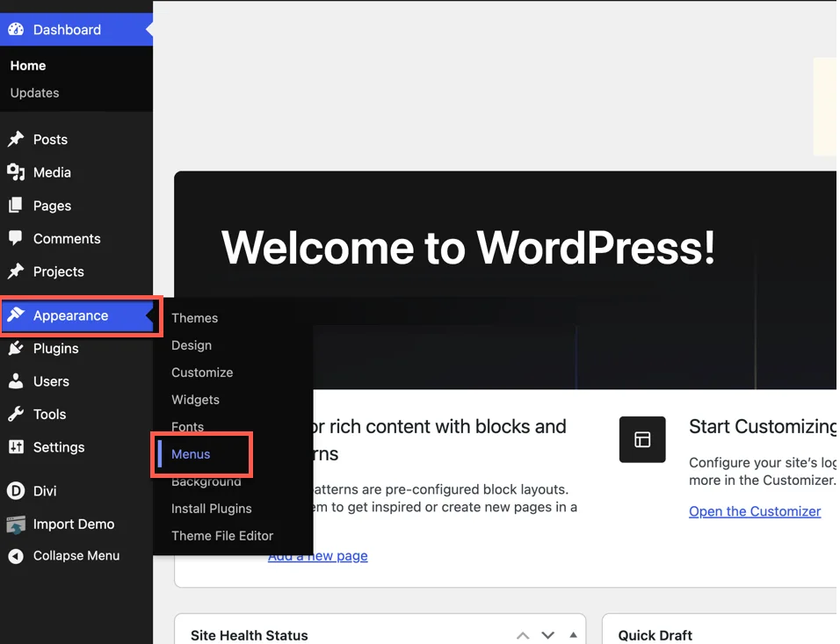This screenshot has width=840, height=644.
Task: Open the Projects menu label
Action: tap(58, 271)
